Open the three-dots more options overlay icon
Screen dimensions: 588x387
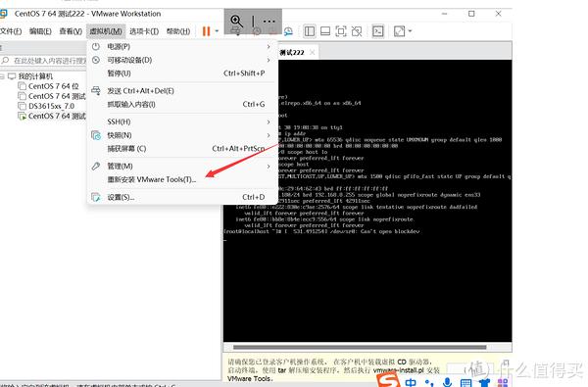(x=269, y=22)
